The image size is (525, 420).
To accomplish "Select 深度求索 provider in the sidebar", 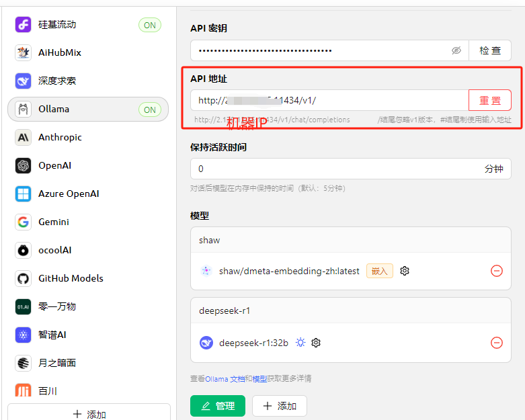I will coord(88,81).
